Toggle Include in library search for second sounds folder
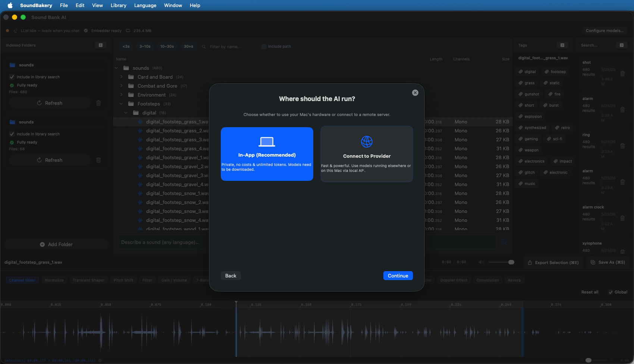 12,134
